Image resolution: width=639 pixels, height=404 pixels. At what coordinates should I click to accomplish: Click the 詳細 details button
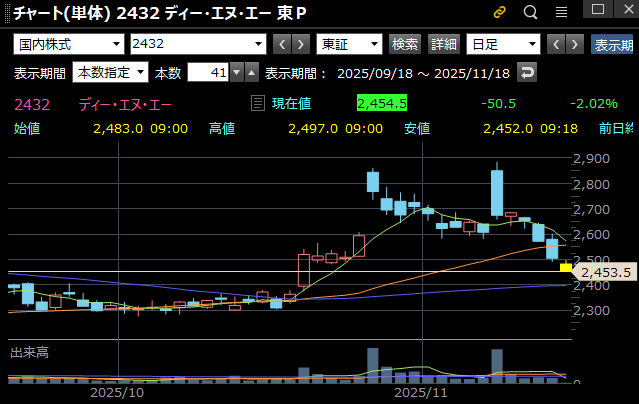coord(443,44)
